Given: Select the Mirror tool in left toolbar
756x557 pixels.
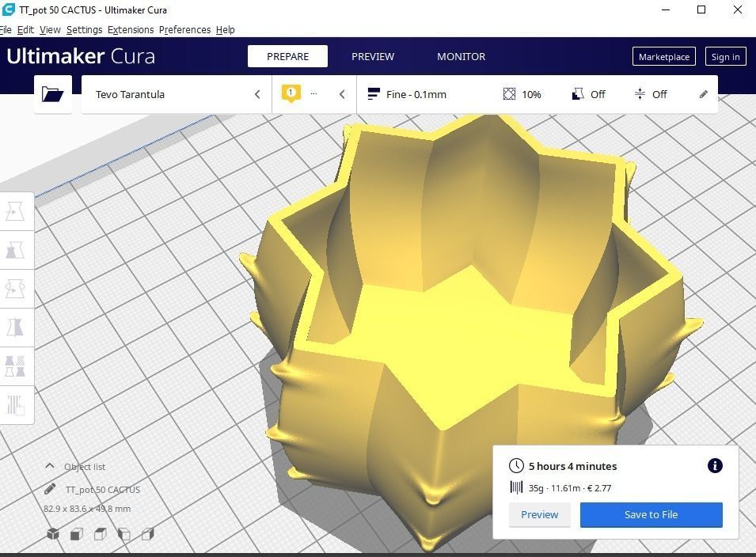Looking at the screenshot, I should point(15,328).
